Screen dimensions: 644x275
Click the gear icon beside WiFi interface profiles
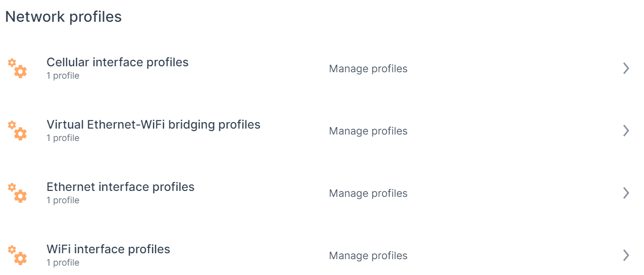18,255
